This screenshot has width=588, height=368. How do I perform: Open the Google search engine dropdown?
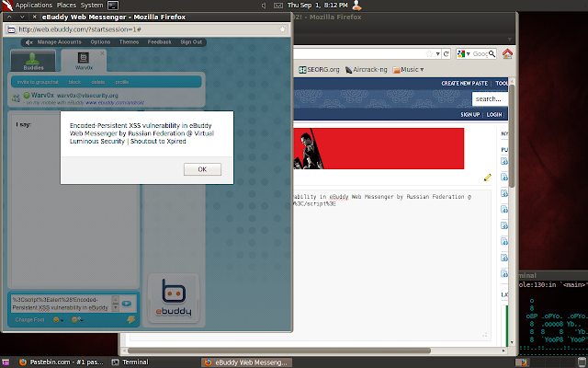464,54
